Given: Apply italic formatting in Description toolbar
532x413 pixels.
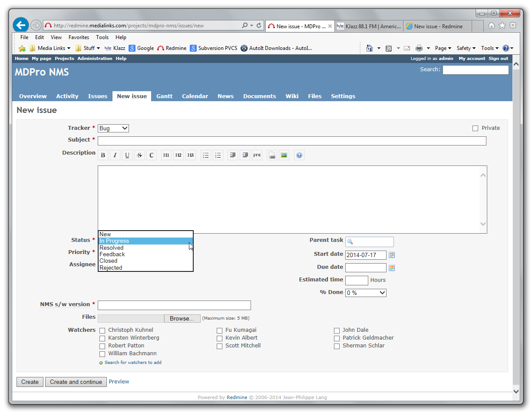Looking at the screenshot, I should (x=115, y=155).
